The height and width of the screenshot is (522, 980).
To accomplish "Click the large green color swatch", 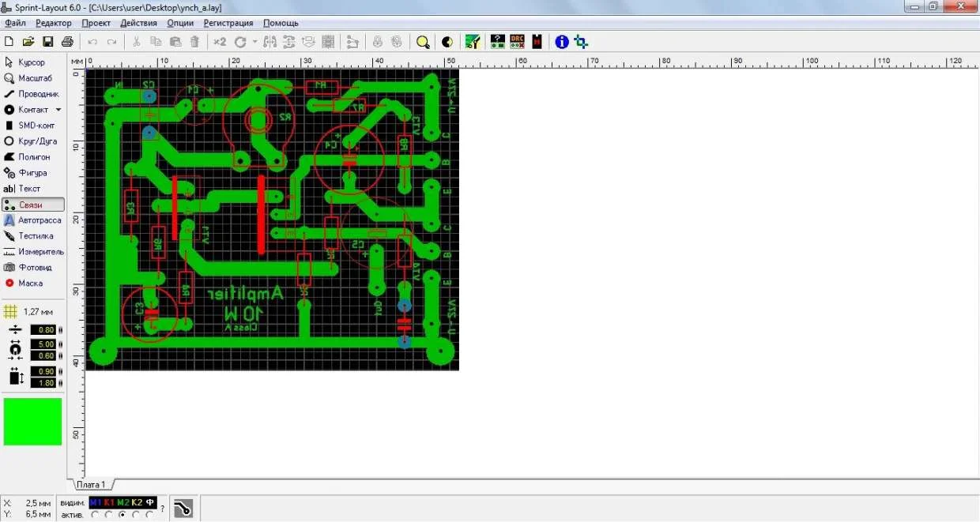I will (x=32, y=422).
